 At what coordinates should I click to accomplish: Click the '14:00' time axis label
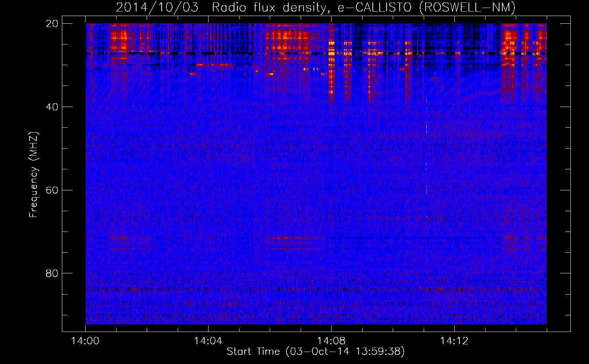[85, 341]
